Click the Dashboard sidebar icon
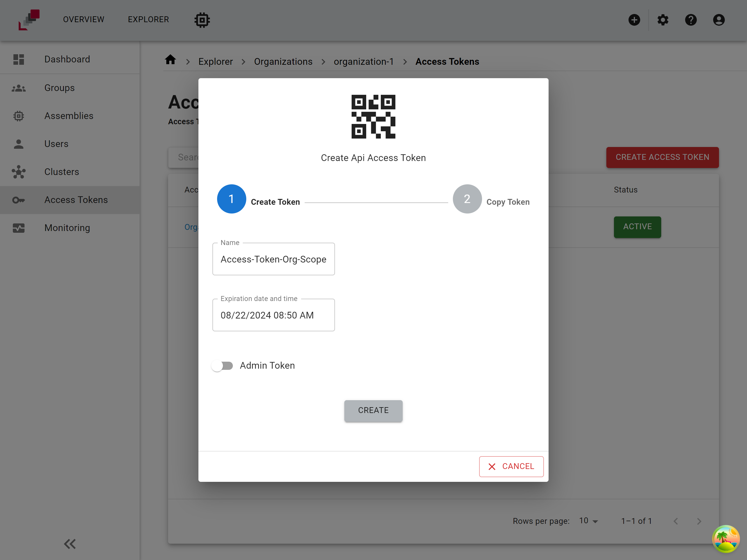This screenshot has width=747, height=560. tap(19, 60)
